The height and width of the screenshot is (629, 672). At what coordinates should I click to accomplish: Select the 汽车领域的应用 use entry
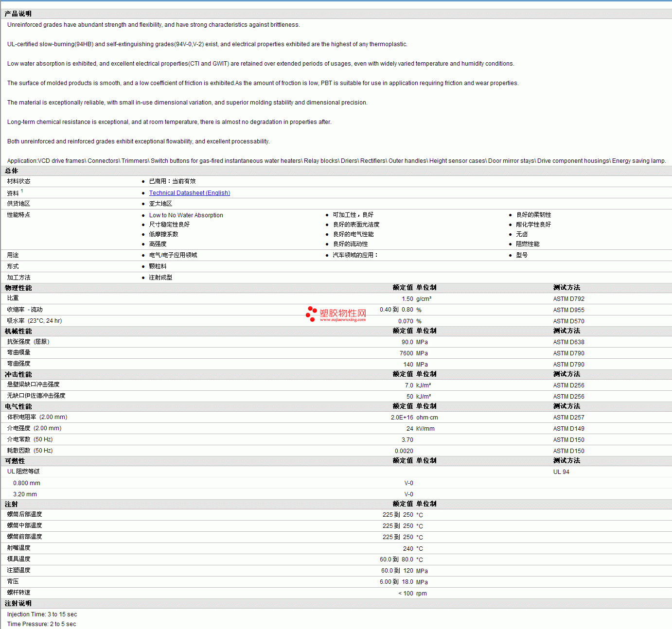pyautogui.click(x=355, y=255)
